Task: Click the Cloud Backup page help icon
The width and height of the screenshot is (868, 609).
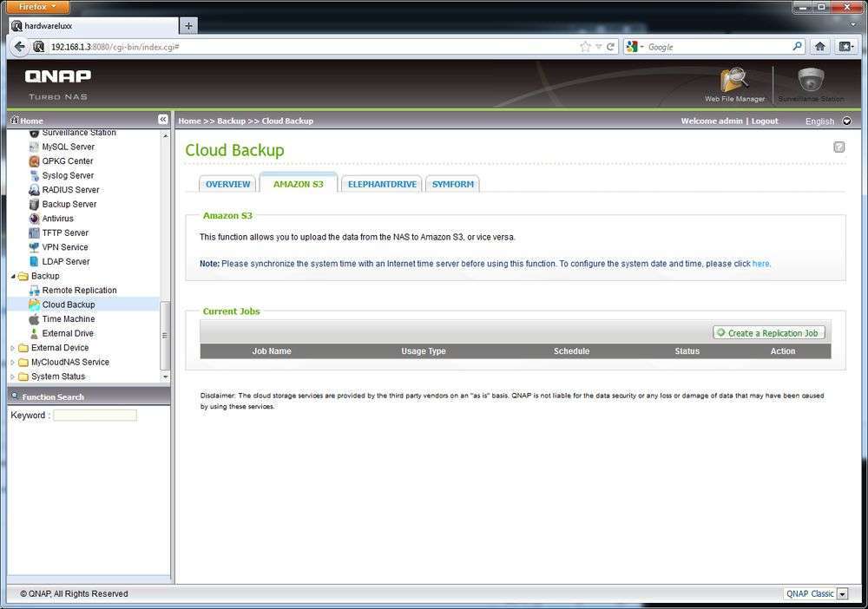Action: click(x=839, y=147)
